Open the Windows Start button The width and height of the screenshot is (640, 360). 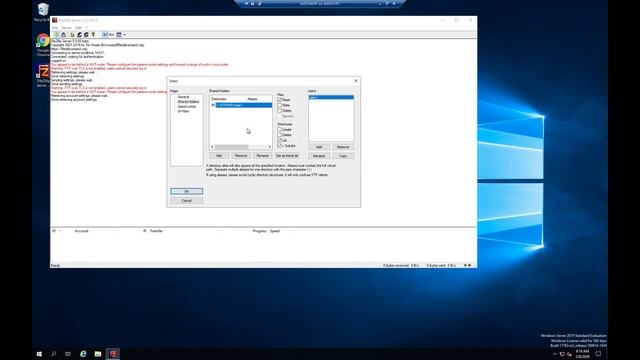[39, 354]
